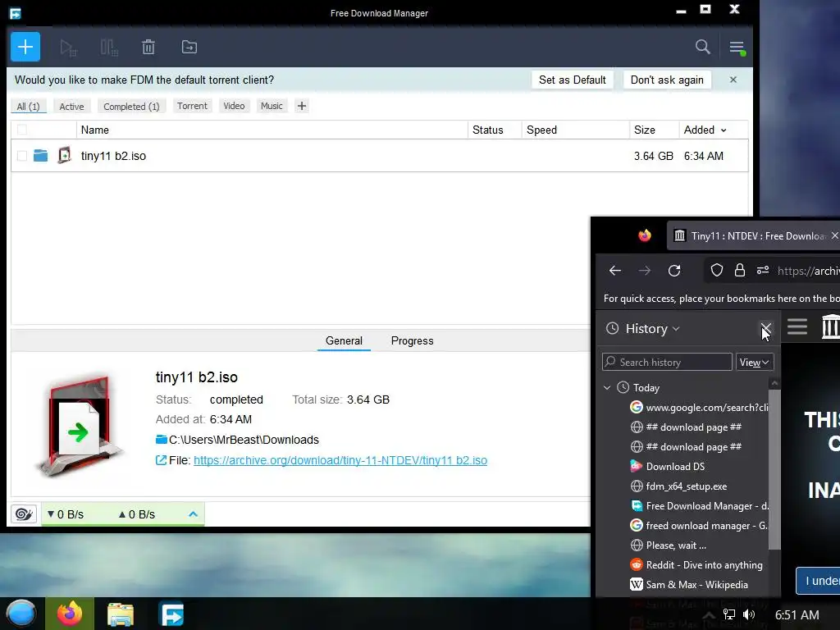Choose Don't ask again on banner
Viewport: 840px width, 630px height.
click(x=666, y=80)
